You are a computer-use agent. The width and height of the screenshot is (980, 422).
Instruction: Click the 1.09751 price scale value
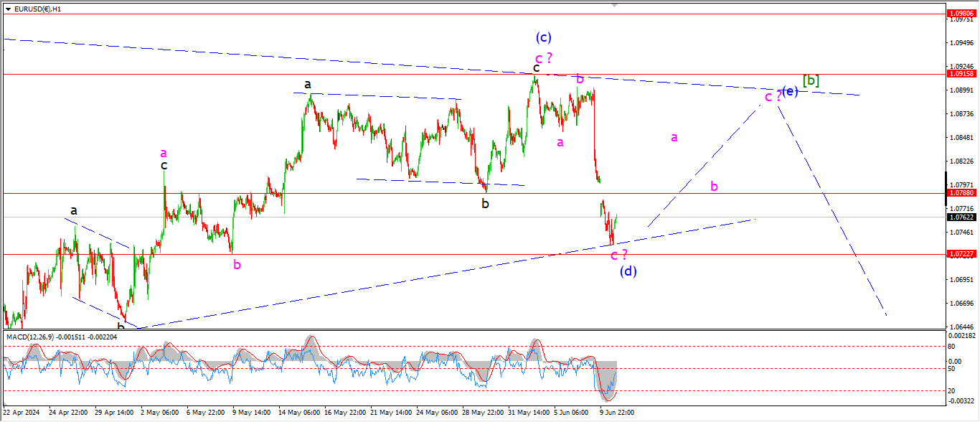tap(961, 20)
